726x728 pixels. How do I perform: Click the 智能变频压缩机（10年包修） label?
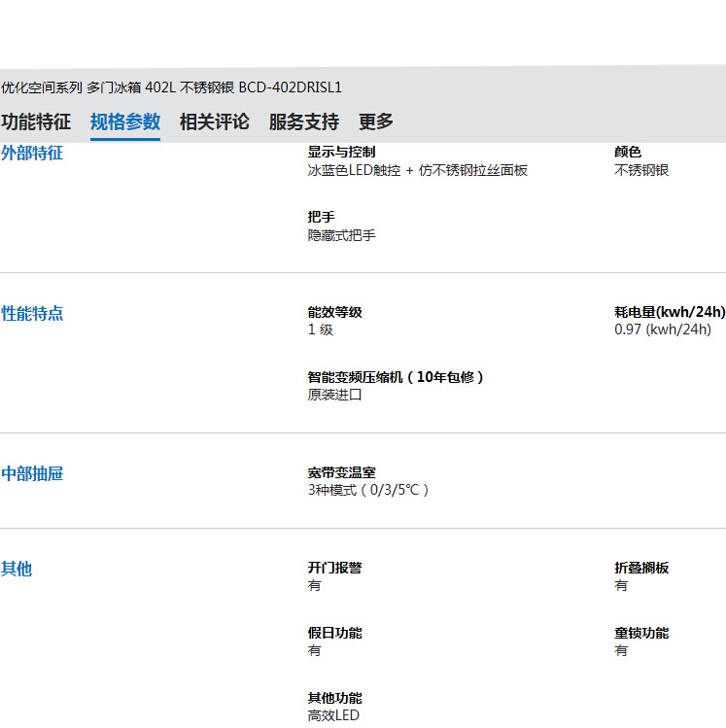(x=396, y=377)
